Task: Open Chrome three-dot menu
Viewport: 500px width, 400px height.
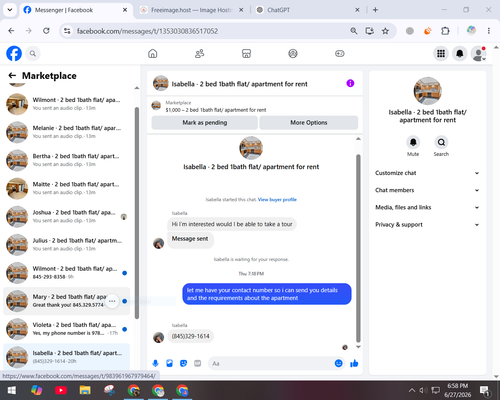Action: click(489, 31)
